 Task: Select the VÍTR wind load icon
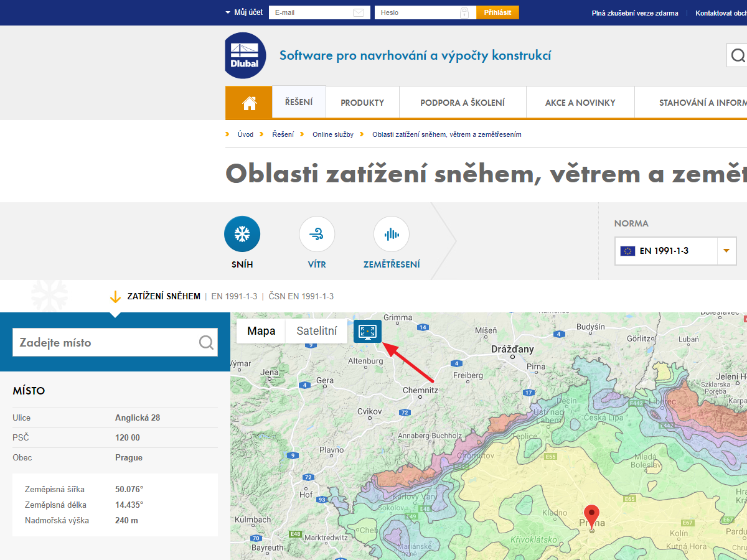pos(317,233)
